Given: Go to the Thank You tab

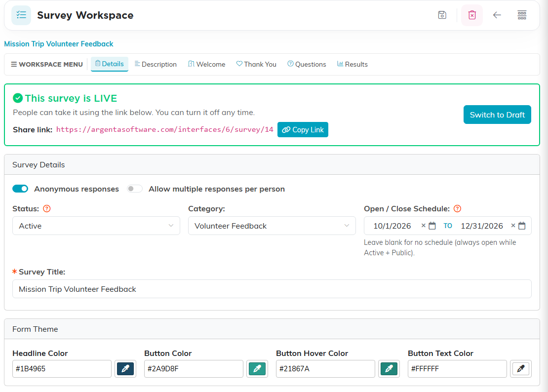Looking at the screenshot, I should tap(256, 64).
